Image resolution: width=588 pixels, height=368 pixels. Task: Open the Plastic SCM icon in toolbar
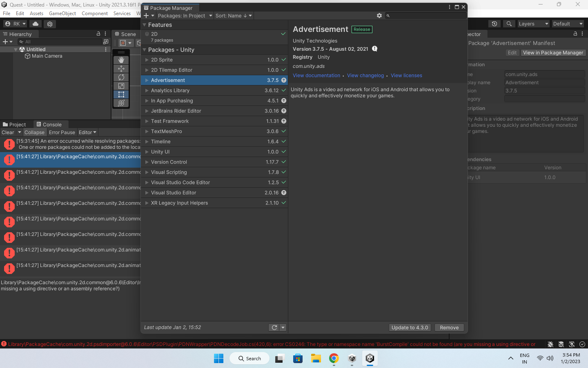coord(49,24)
